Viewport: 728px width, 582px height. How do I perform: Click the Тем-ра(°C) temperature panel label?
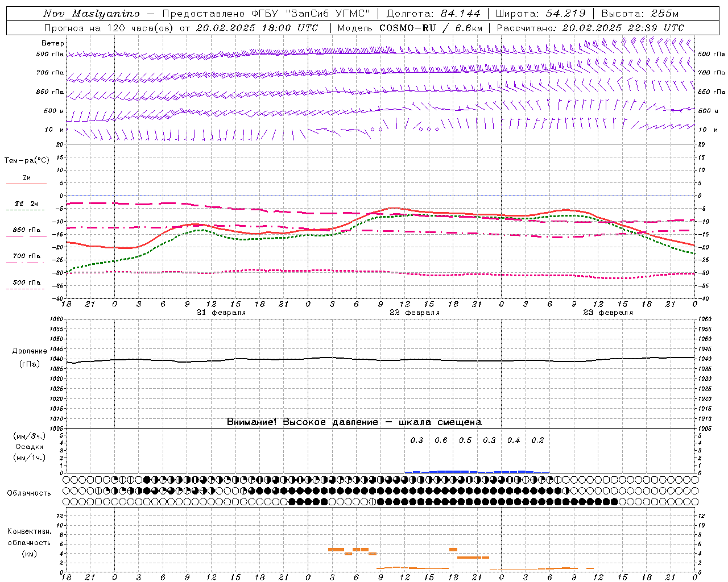27,161
